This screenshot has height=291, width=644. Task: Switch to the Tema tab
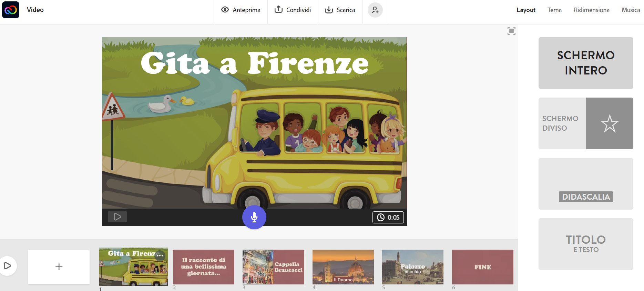(x=554, y=10)
